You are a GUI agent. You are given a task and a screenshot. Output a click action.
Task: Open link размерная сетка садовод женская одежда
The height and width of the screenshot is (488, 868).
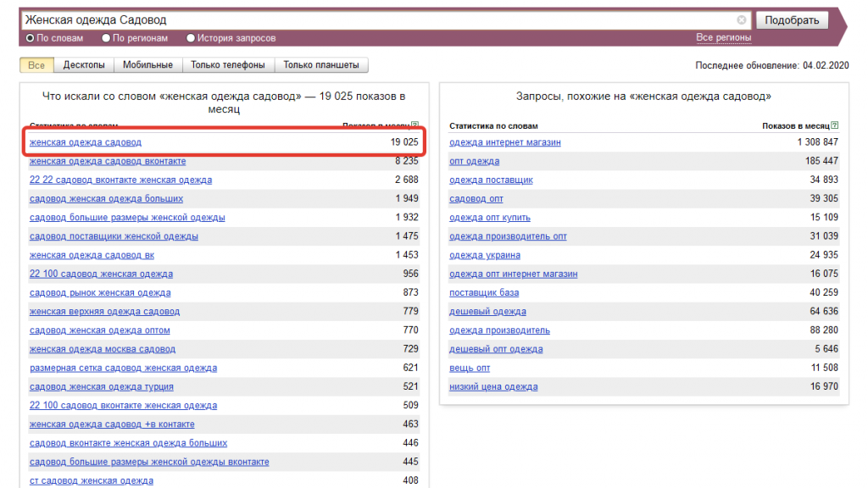[123, 368]
